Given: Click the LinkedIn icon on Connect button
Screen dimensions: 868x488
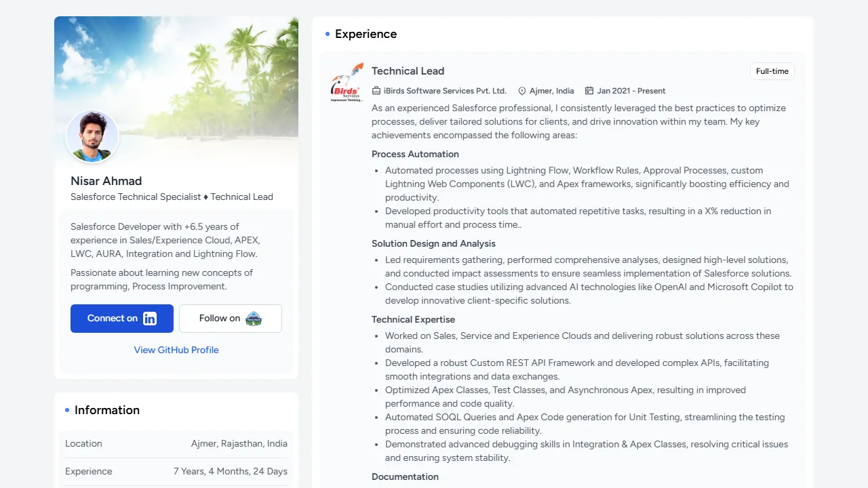Looking at the screenshot, I should 149,318.
